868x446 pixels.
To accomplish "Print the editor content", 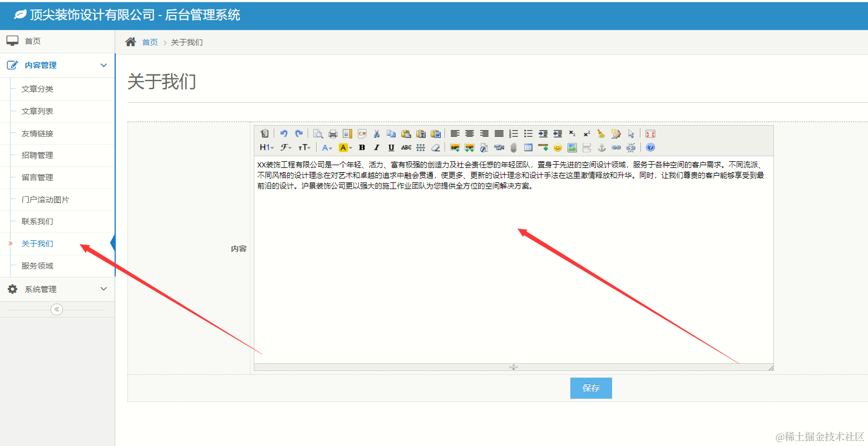I will click(x=333, y=133).
